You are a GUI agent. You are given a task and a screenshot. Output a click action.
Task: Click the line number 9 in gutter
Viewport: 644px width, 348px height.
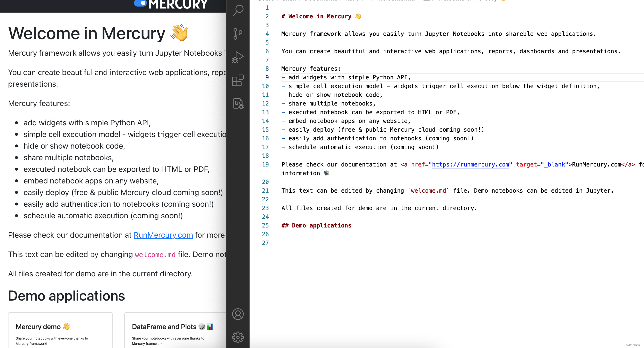pyautogui.click(x=267, y=77)
